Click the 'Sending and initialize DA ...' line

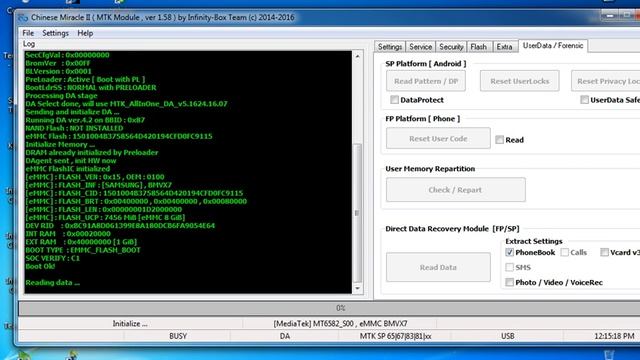72,111
